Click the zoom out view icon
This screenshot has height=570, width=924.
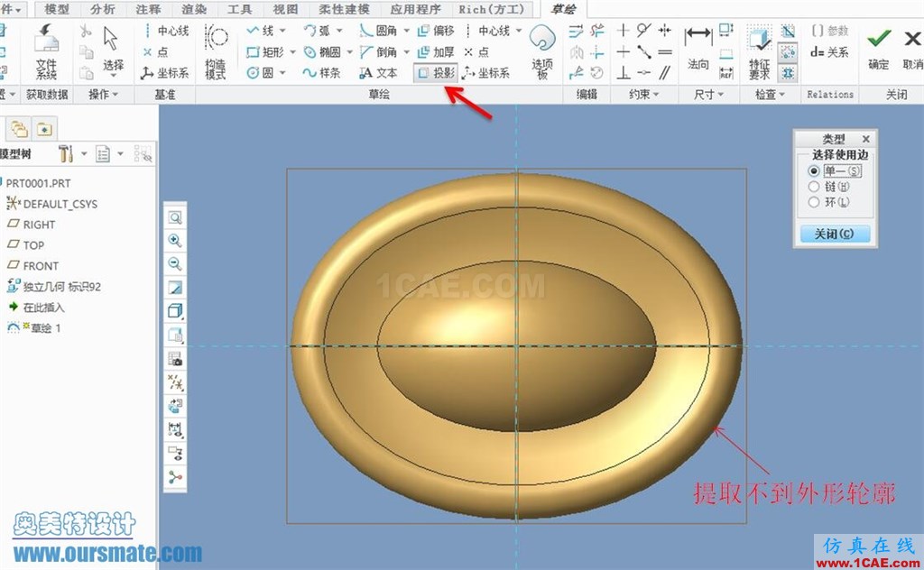click(175, 263)
